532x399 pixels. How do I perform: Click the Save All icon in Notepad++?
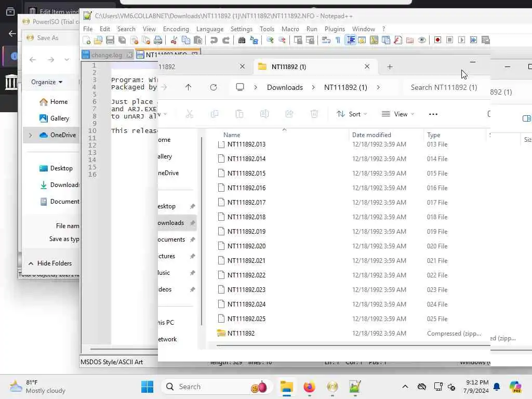122,41
